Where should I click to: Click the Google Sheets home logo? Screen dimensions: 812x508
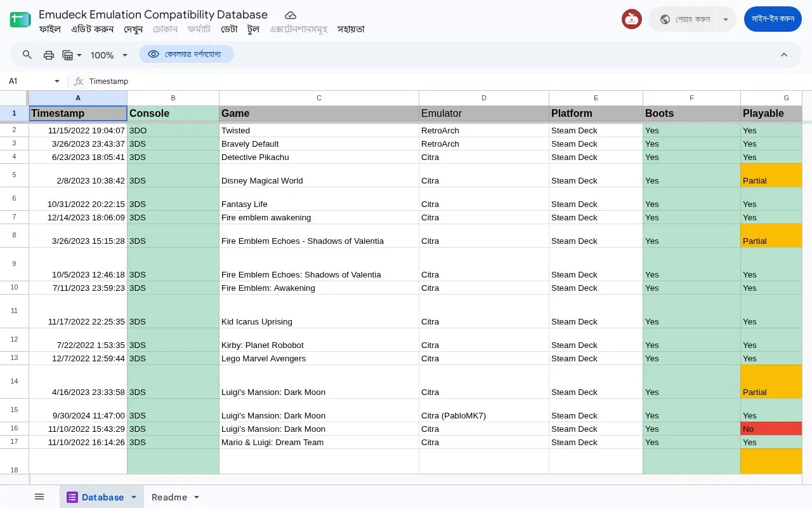tap(20, 19)
